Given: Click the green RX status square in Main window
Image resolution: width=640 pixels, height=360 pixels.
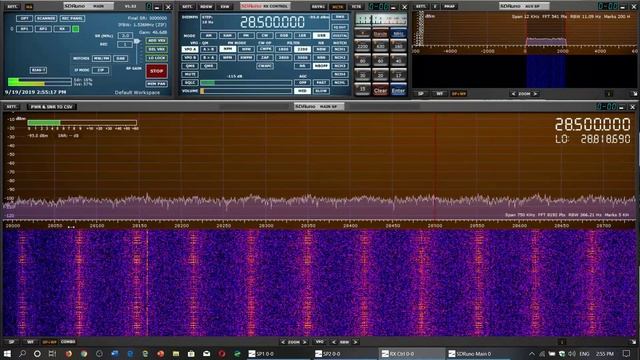Looking at the screenshot, I should tap(76, 29).
